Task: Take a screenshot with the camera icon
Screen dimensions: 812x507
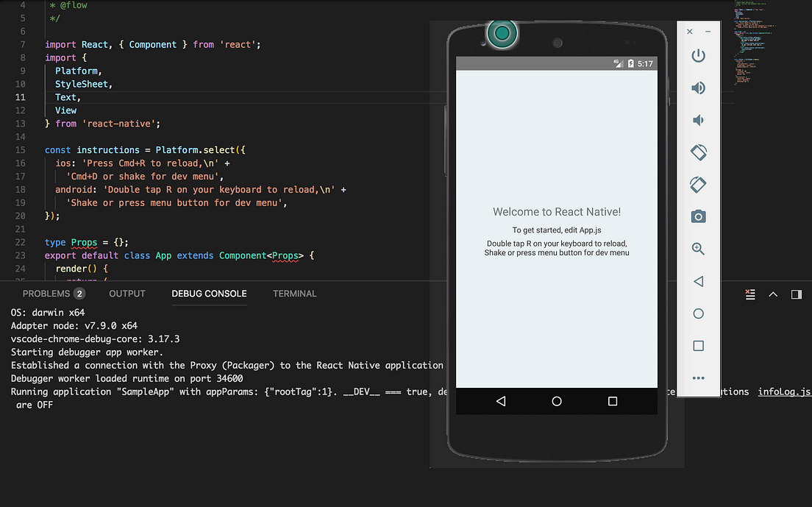Action: 698,216
